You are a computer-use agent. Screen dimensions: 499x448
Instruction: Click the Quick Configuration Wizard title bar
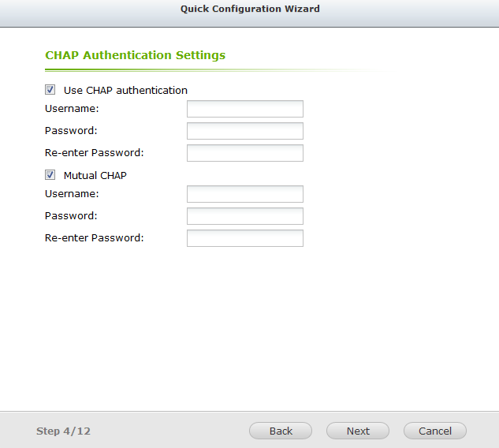click(x=249, y=9)
